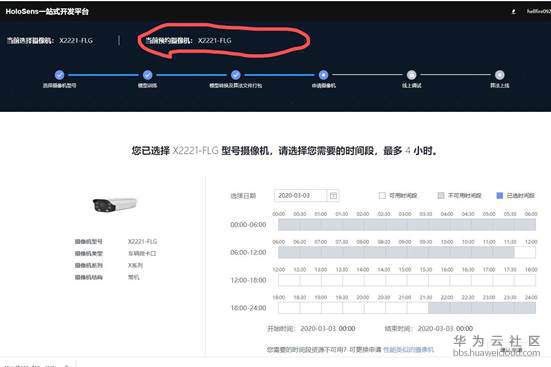The height and width of the screenshot is (367, 551).
Task: Click the 当前预约摄像机 X2221-FLG header text
Action: click(188, 40)
